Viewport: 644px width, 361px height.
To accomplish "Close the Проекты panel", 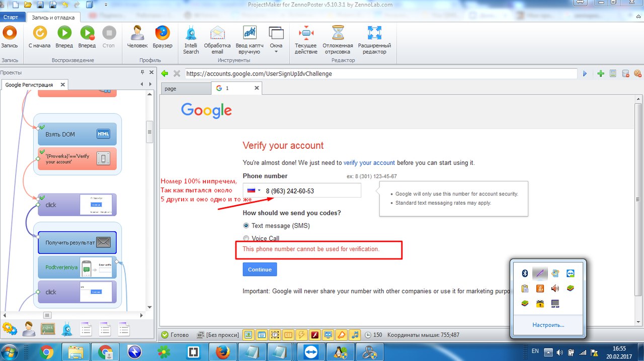I will (x=150, y=72).
